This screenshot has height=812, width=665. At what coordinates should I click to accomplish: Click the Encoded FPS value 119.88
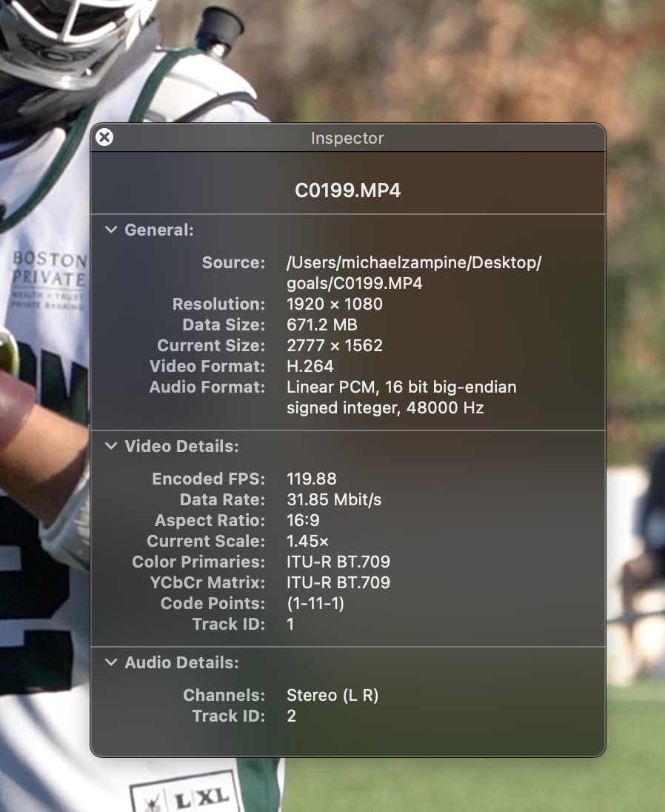tap(312, 479)
